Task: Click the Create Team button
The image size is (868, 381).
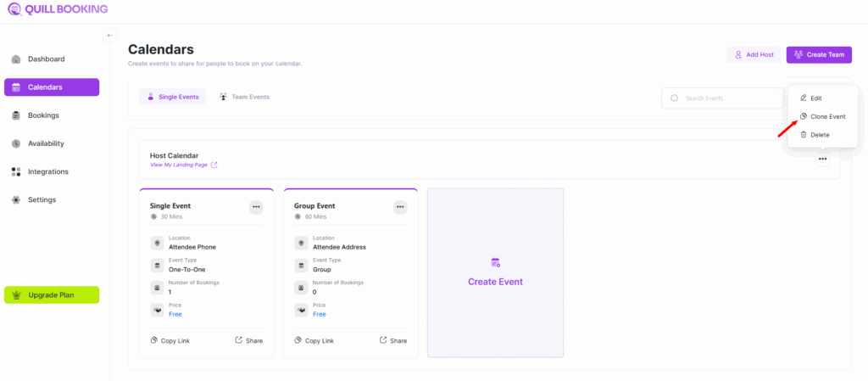Action: (819, 55)
